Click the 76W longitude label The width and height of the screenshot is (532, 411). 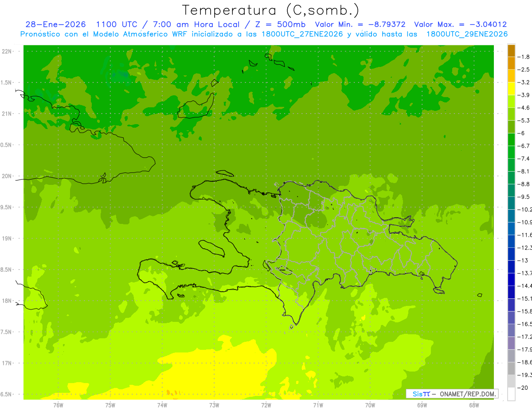(x=58, y=405)
